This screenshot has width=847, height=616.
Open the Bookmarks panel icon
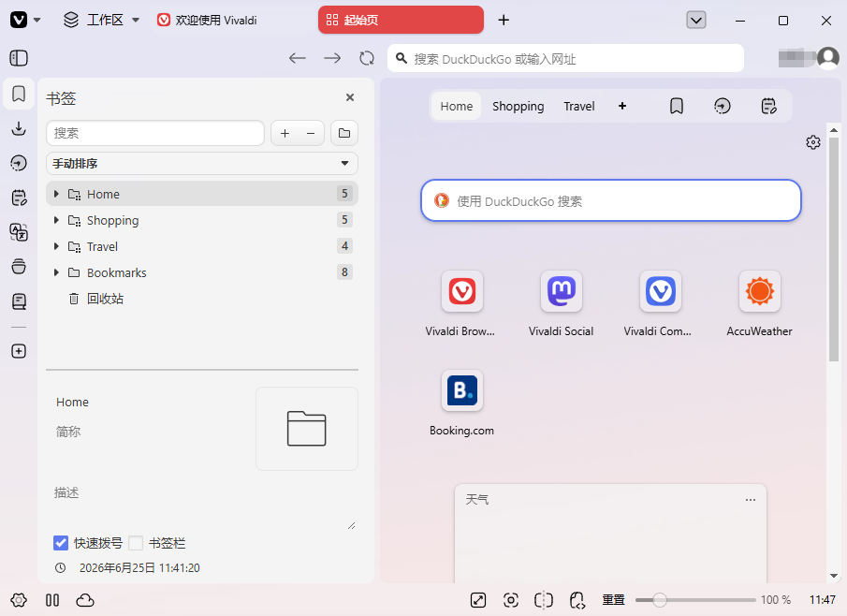pos(19,94)
